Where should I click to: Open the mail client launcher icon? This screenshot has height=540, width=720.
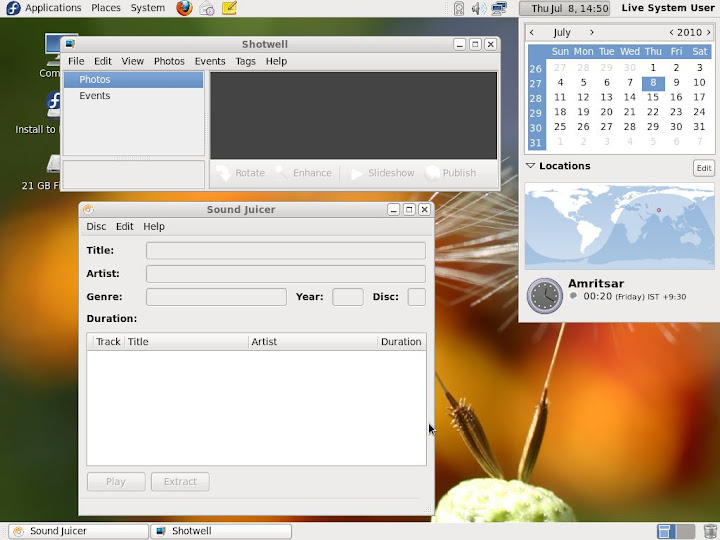point(207,8)
